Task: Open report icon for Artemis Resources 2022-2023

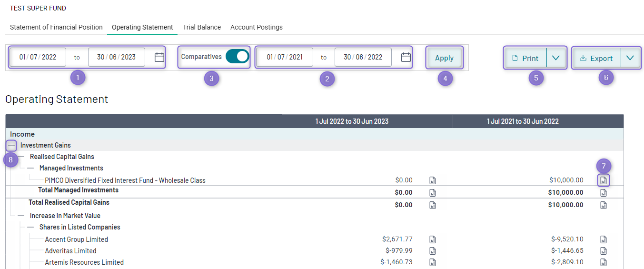Action: (x=433, y=262)
